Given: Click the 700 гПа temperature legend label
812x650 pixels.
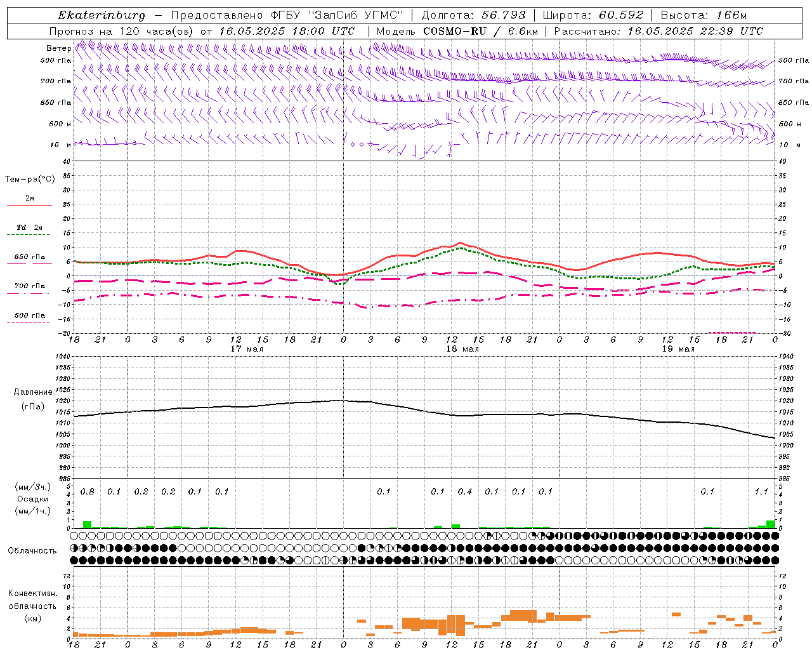Looking at the screenshot, I should click(x=30, y=286).
